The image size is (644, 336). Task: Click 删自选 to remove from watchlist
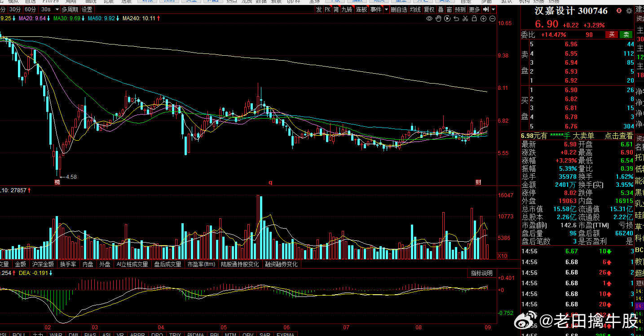pos(399,9)
